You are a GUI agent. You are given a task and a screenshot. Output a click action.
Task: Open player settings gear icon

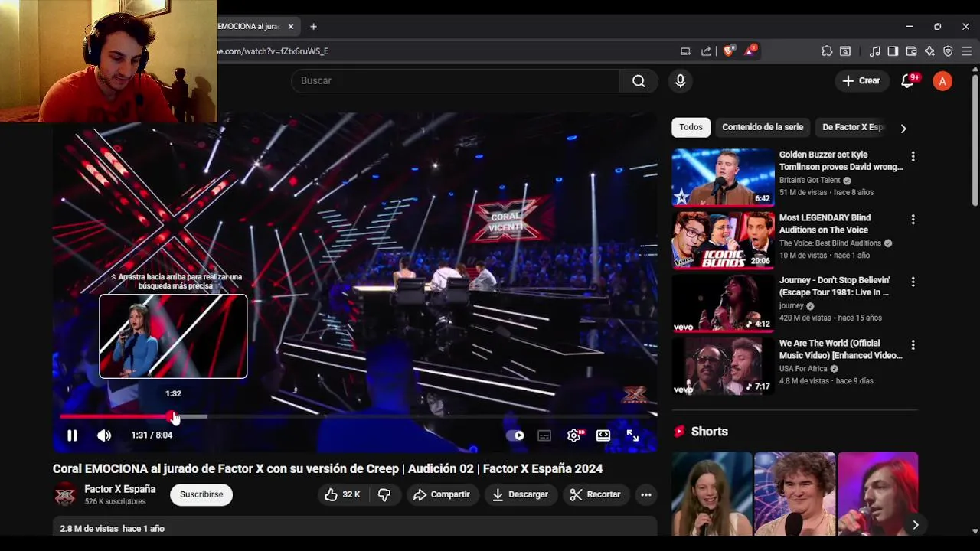click(x=574, y=435)
